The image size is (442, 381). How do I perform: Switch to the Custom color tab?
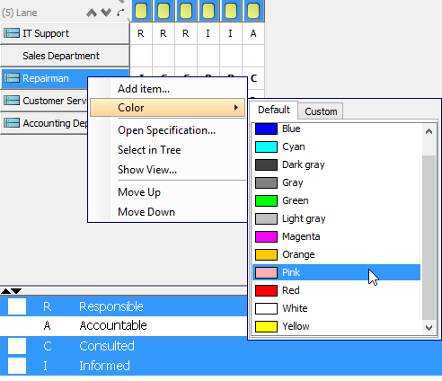tap(321, 111)
